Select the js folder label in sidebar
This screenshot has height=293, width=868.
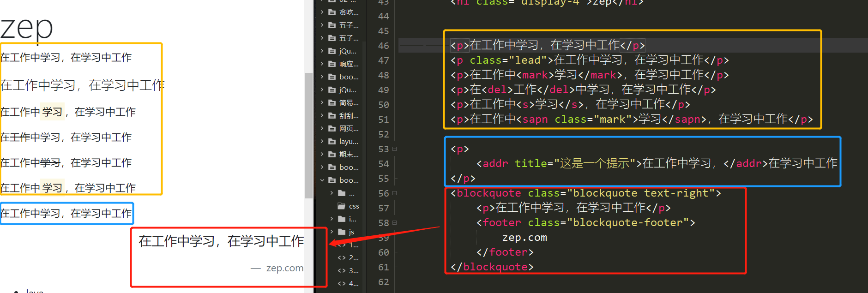point(351,232)
